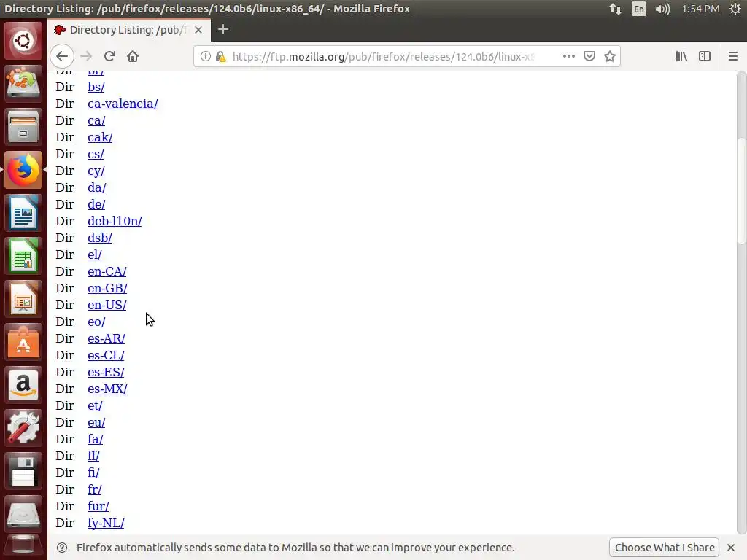747x560 pixels.
Task: Launch LibreOffice Impress
Action: point(23,299)
